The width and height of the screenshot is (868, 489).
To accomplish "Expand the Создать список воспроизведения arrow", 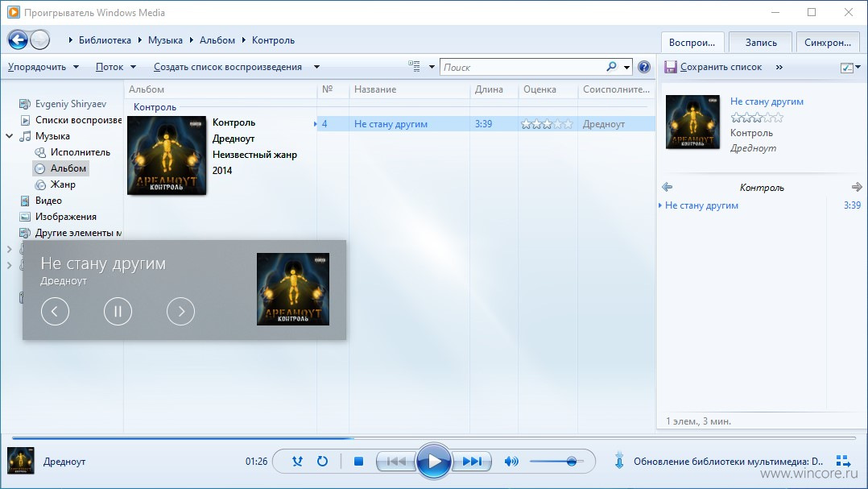I will 316,67.
